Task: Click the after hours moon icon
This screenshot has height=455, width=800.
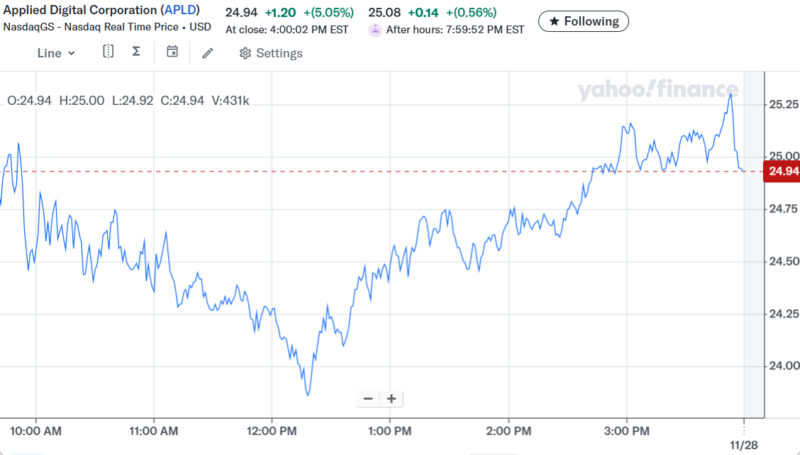Action: point(374,30)
